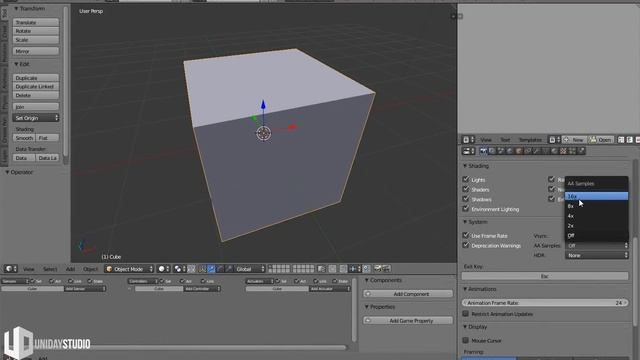This screenshot has height=360, width=640.
Task: Uncheck the Shadows checkbox
Action: (x=466, y=199)
